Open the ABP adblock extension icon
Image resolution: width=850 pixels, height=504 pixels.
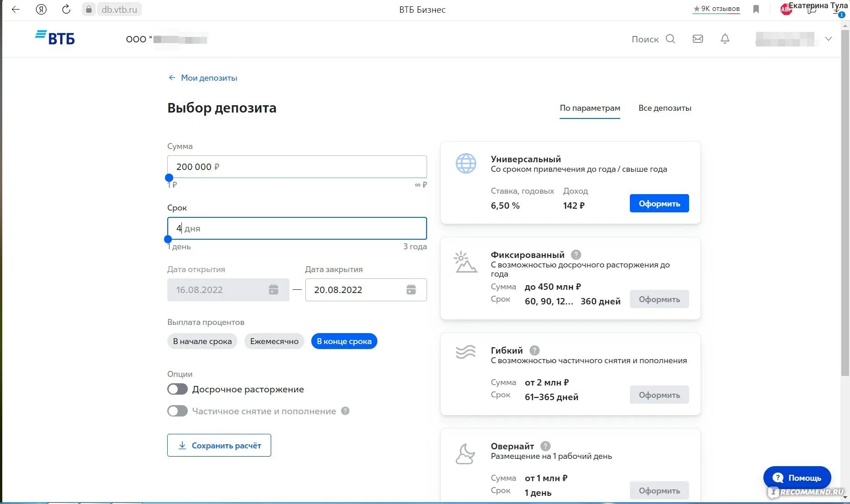[x=786, y=9]
